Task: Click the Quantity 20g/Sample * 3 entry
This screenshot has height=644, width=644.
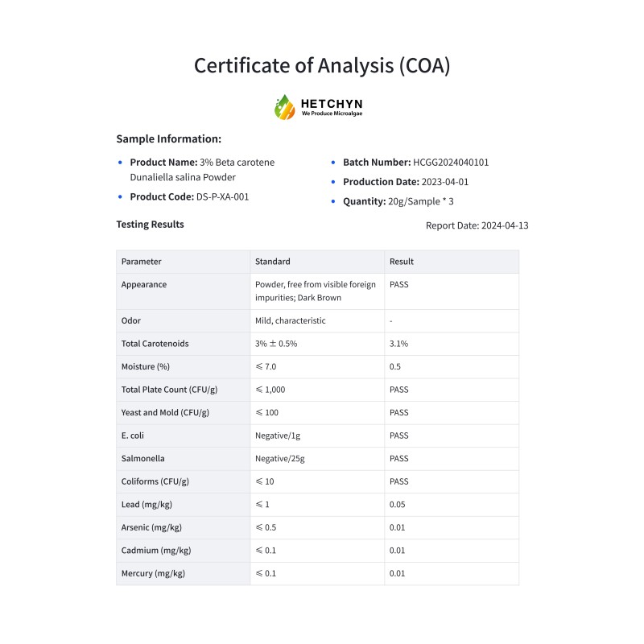Action: (x=403, y=201)
